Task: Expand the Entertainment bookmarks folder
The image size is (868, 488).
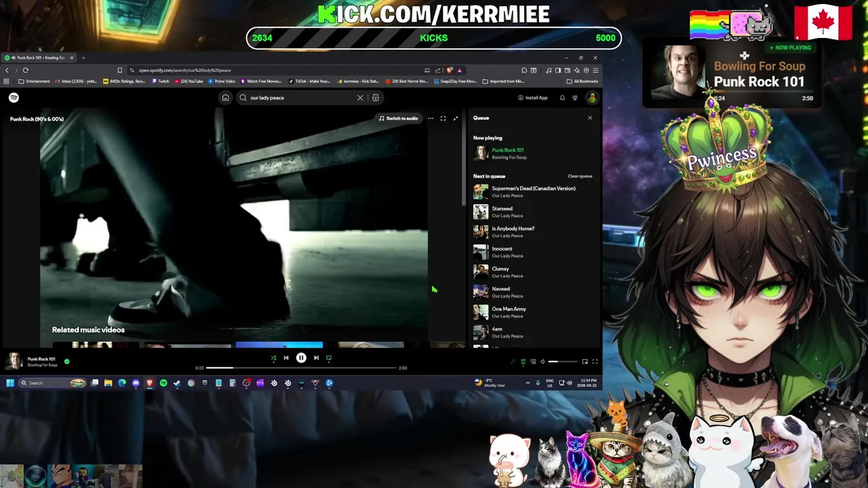Action: point(34,81)
